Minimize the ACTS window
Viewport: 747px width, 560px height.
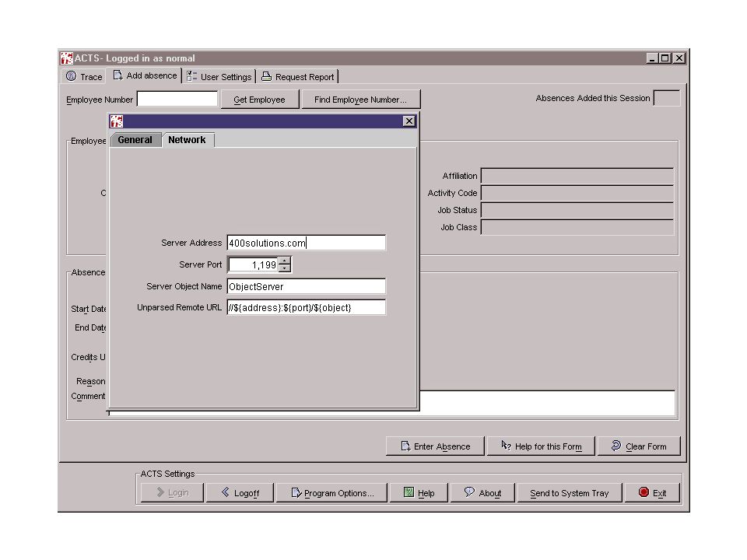(652, 58)
